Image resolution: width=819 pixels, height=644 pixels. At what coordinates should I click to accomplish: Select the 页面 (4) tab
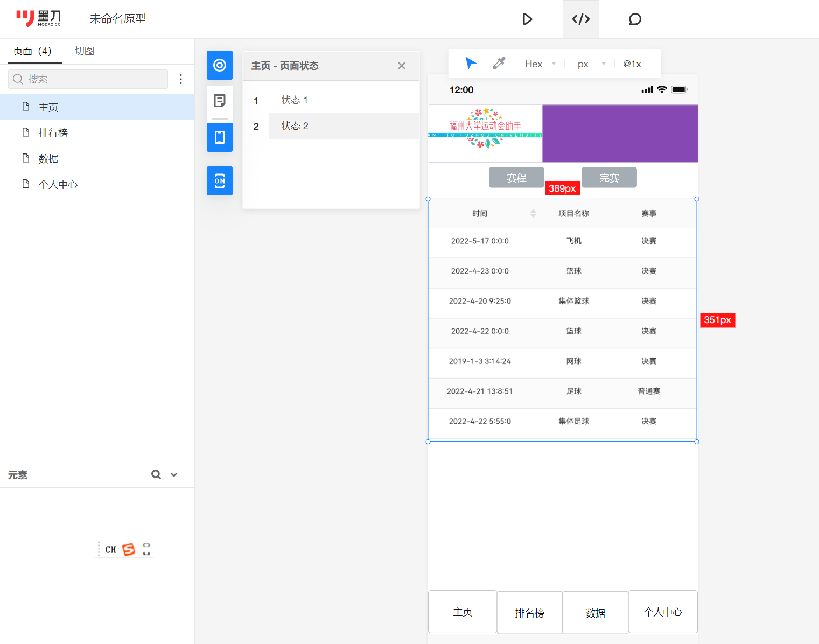click(x=32, y=51)
